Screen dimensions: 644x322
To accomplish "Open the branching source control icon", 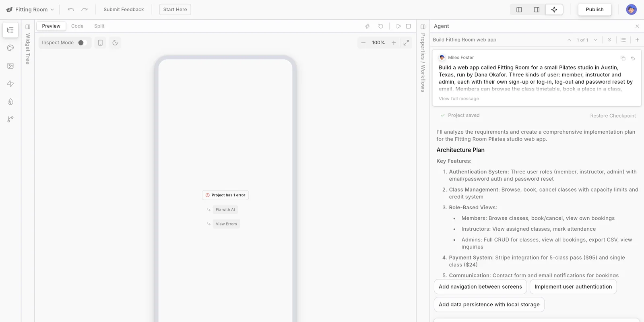I will [10, 119].
